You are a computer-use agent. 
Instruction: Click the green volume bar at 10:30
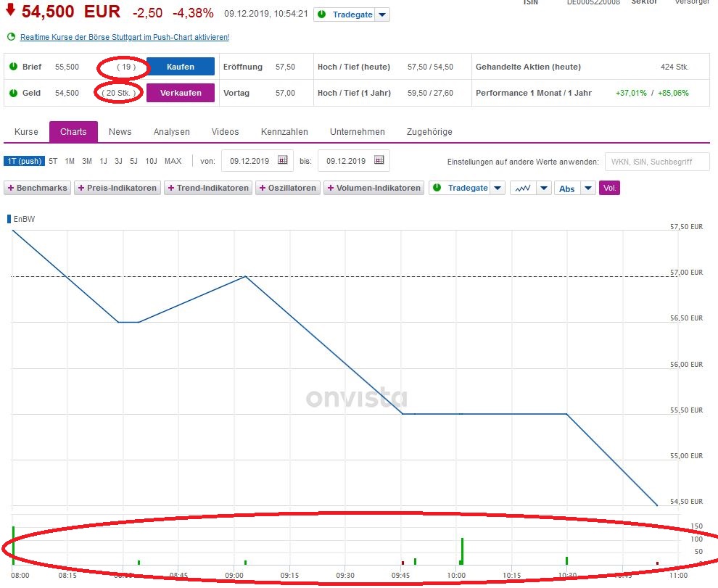pyautogui.click(x=567, y=561)
